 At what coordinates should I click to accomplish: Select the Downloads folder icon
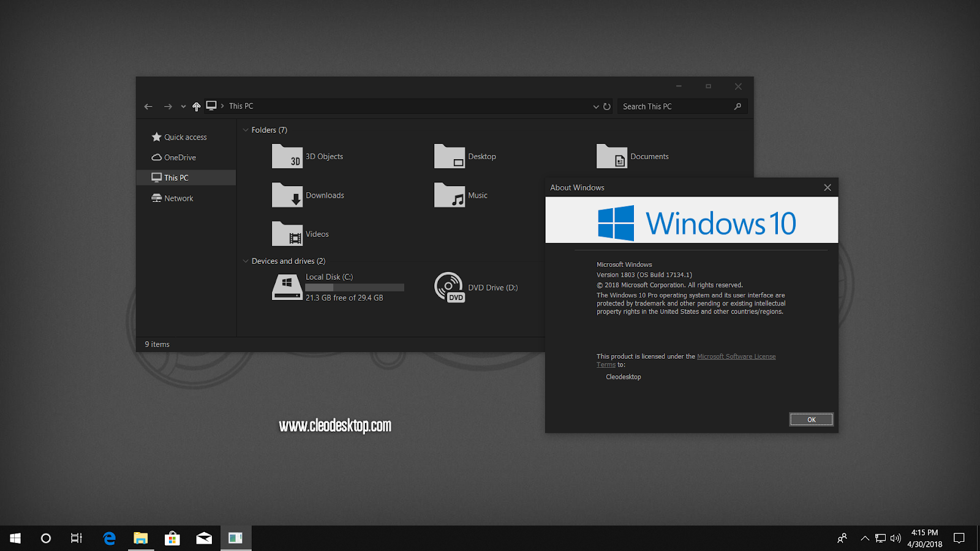point(287,195)
